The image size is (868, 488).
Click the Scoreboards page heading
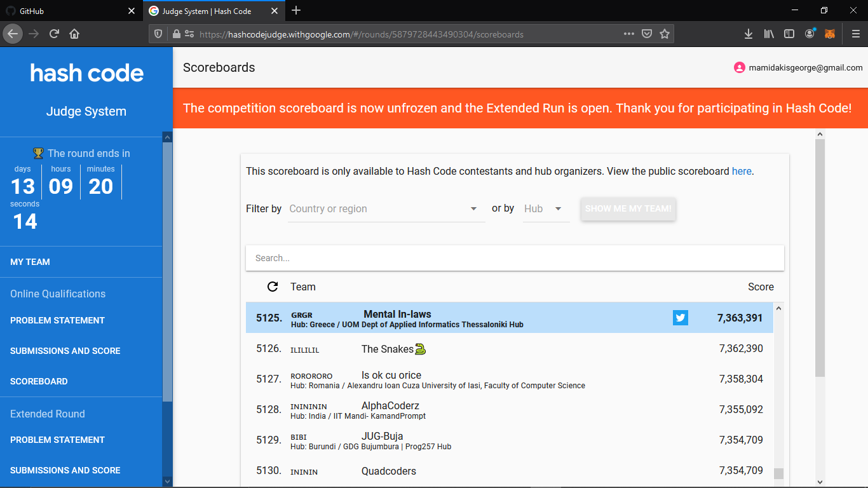[x=219, y=67]
